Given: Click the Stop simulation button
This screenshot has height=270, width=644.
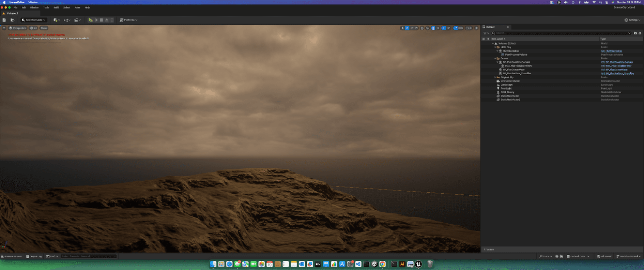Looking at the screenshot, I should [x=102, y=20].
